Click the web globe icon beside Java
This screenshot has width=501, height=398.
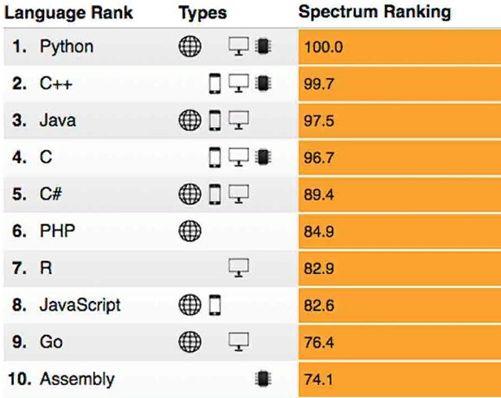point(190,120)
